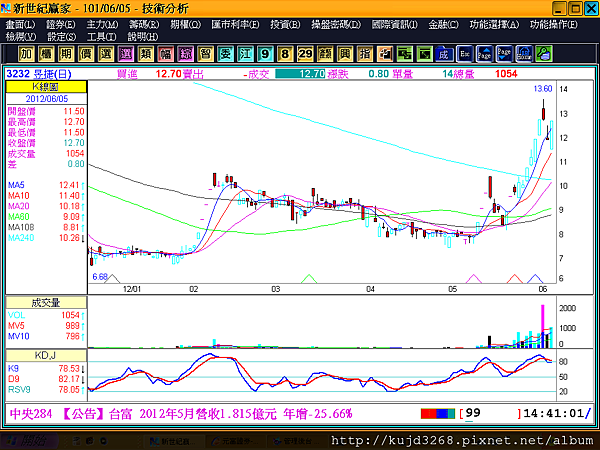Open the 籌碼(R) menu
Viewport: 600px width, 450px height.
pos(143,25)
